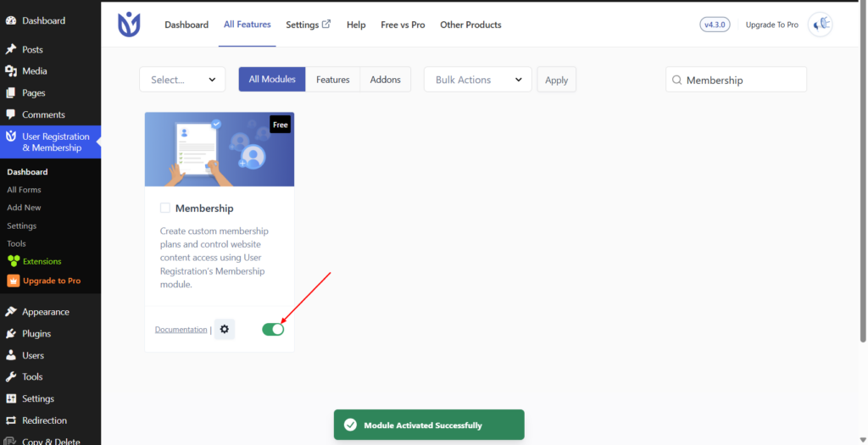Open the All Features navigation item
Image resolution: width=868 pixels, height=445 pixels.
point(247,25)
